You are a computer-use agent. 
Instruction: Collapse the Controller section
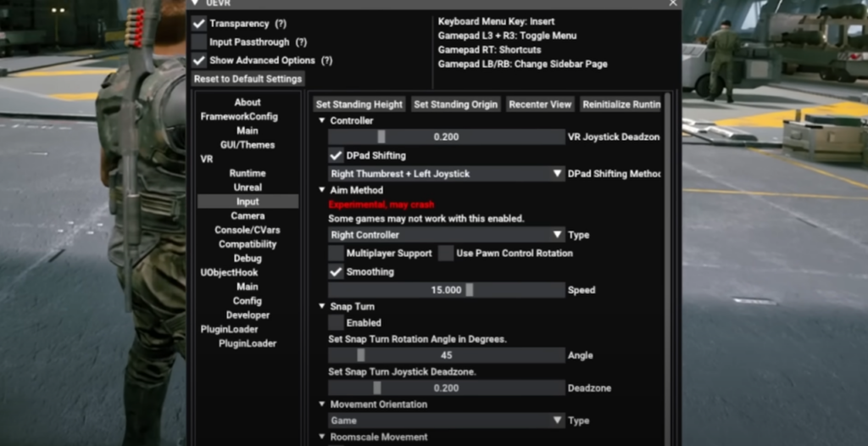[322, 121]
